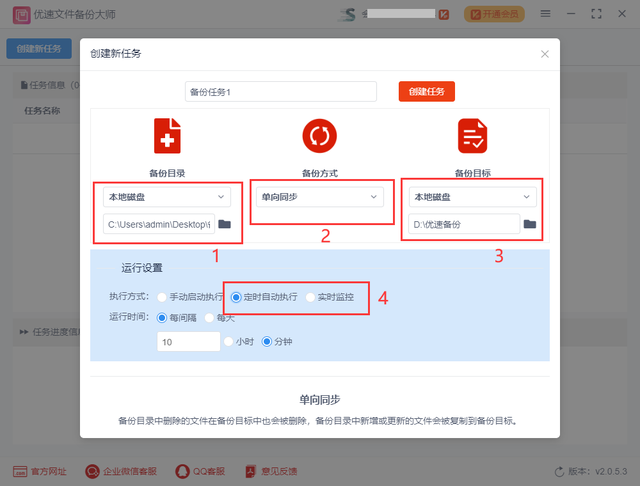
Task: Click the source path field C:\Users\admin\Desktop
Action: (x=159, y=224)
